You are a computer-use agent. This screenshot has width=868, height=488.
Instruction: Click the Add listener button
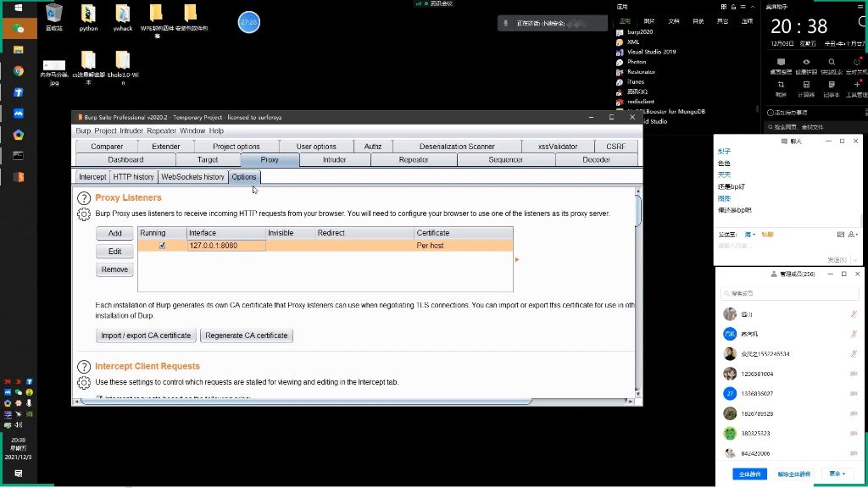(114, 234)
